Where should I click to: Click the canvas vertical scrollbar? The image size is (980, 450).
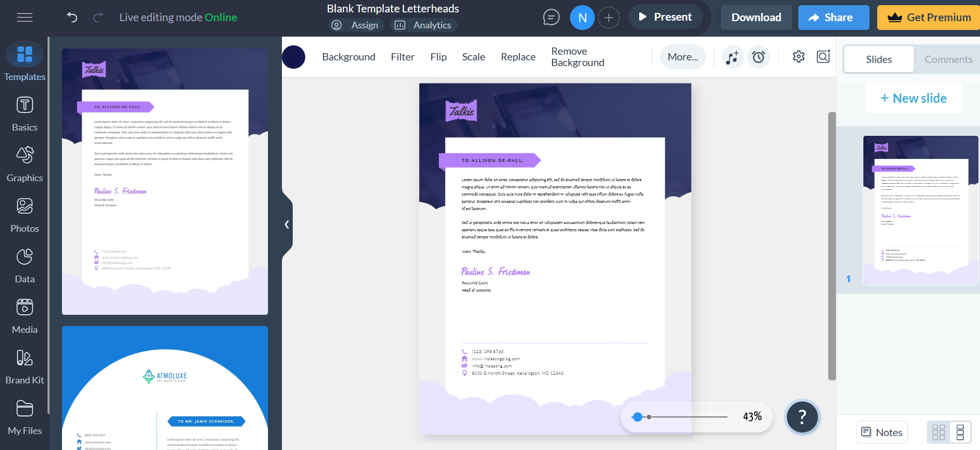tap(832, 246)
